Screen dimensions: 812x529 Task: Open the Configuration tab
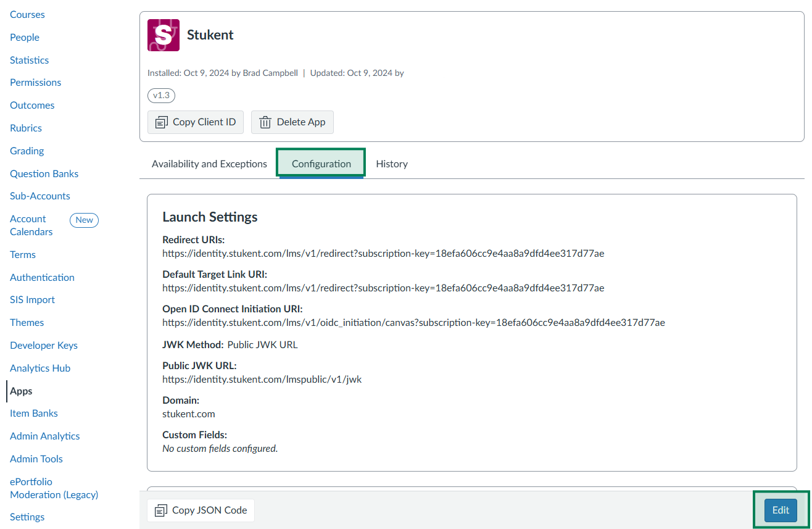tap(321, 164)
